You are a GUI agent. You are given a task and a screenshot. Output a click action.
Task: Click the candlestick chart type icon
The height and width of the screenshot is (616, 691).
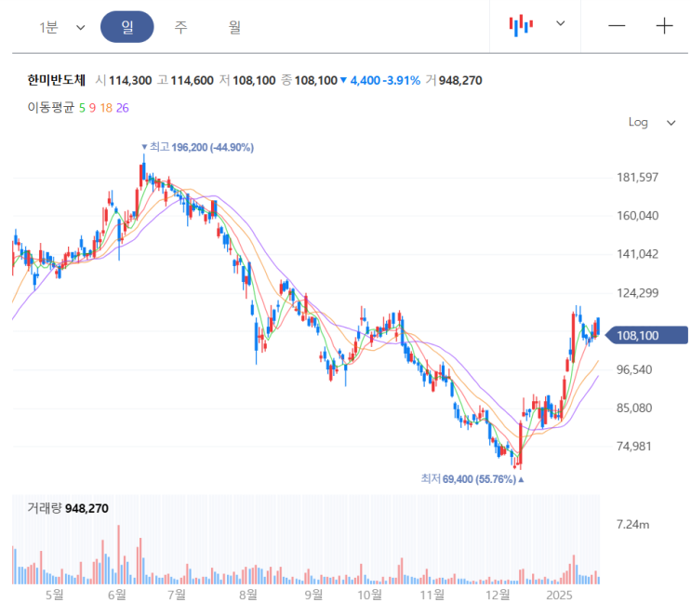[x=521, y=26]
